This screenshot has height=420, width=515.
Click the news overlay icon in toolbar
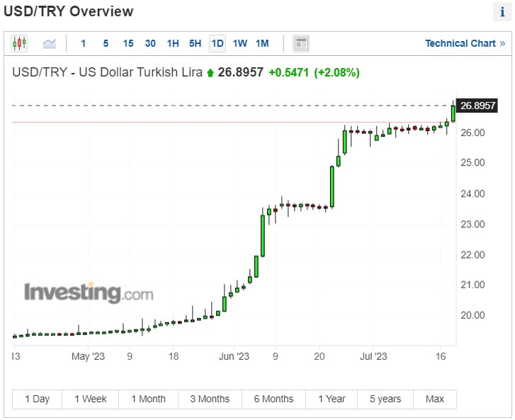(301, 43)
